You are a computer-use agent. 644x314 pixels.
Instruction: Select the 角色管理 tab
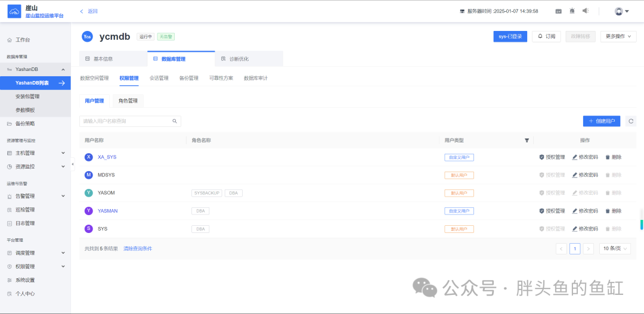pos(128,101)
